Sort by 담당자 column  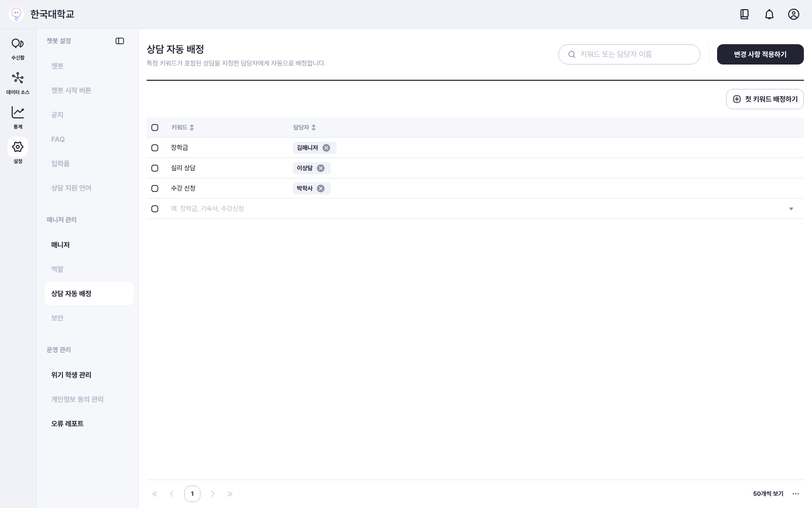(314, 128)
